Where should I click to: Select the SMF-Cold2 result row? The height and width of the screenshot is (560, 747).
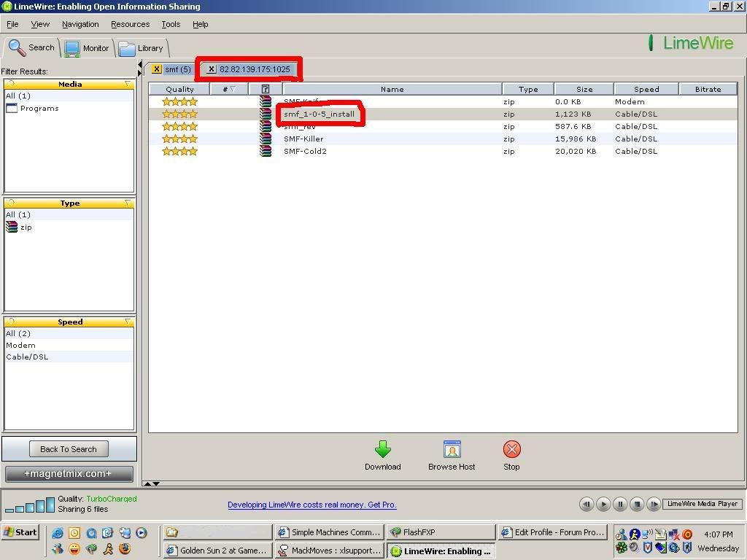[443, 152]
